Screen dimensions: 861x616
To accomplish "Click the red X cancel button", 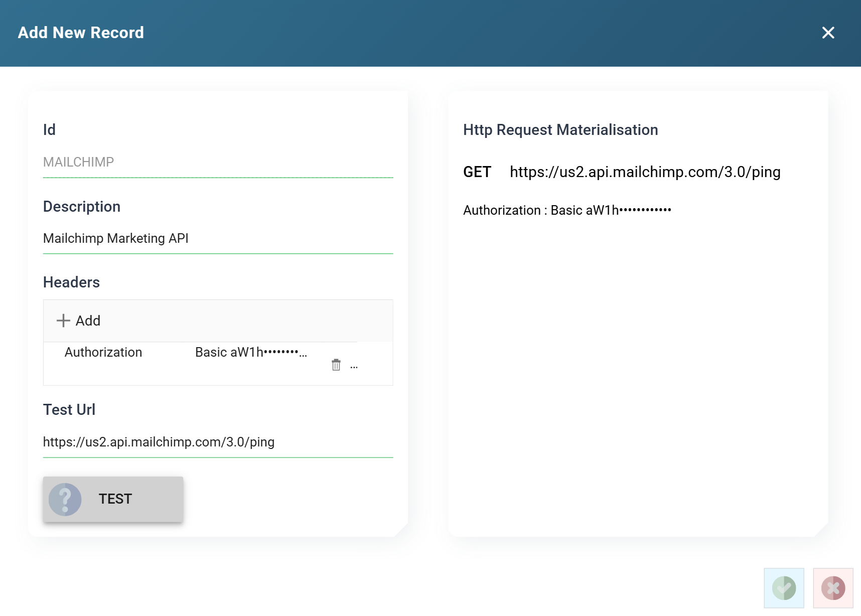I will tap(833, 588).
